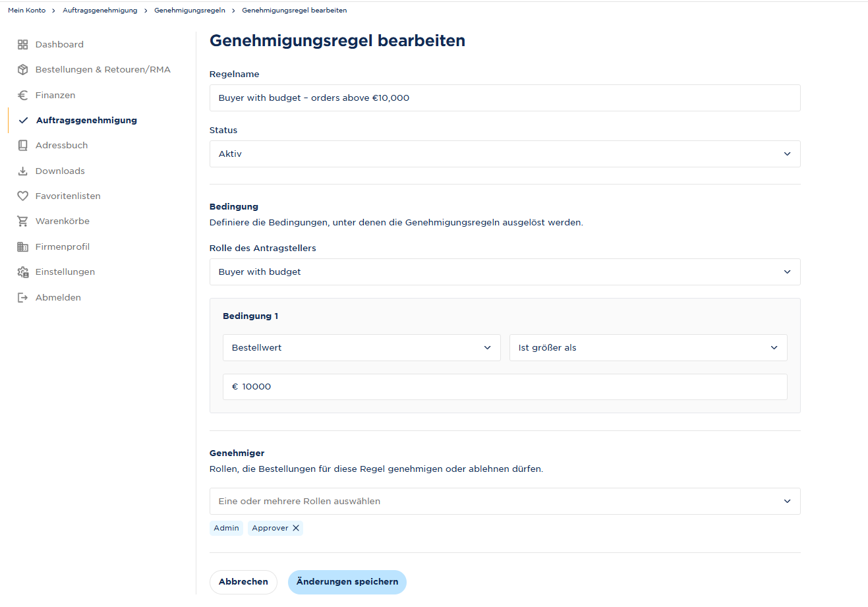Click the euro icon for Finanzen

[x=23, y=96]
